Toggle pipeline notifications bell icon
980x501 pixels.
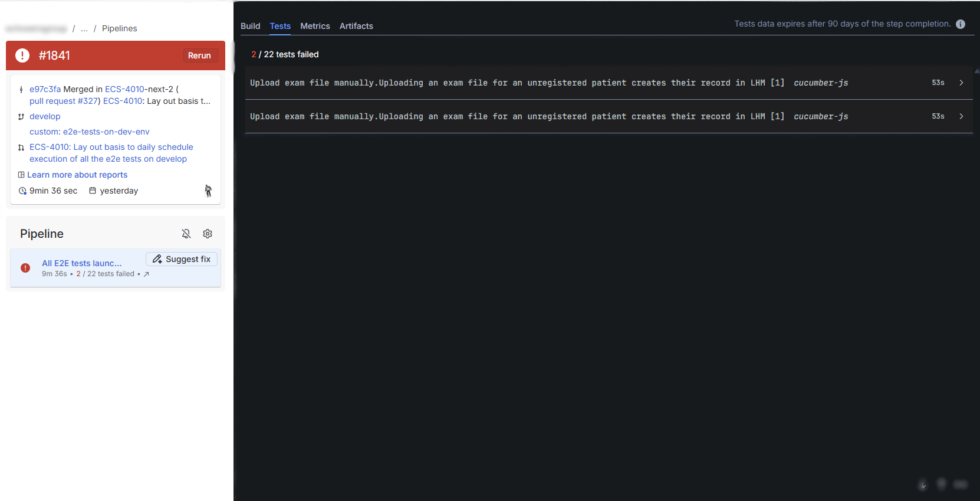(186, 234)
